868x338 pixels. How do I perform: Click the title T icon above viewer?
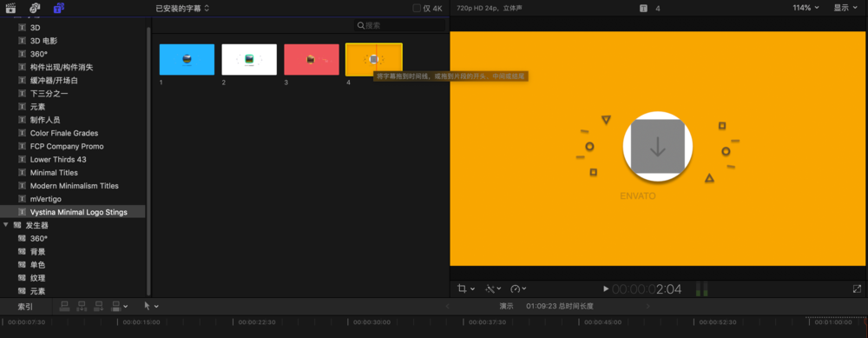click(643, 9)
